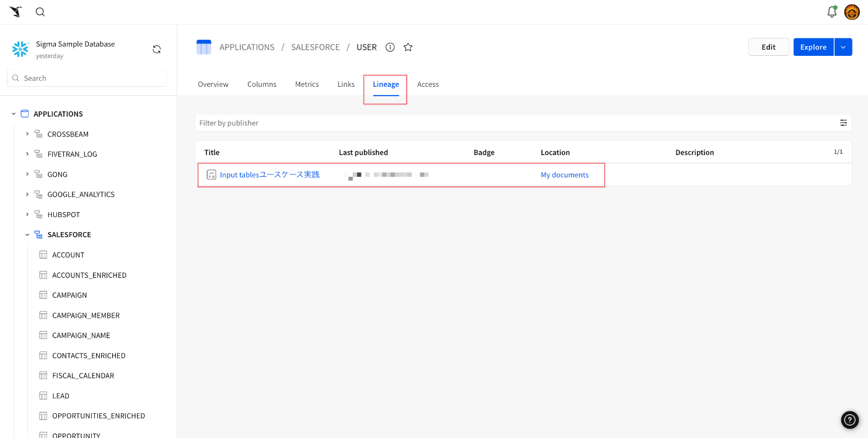Switch to the Access tab
Screen dimensions: 868x438
428,84
